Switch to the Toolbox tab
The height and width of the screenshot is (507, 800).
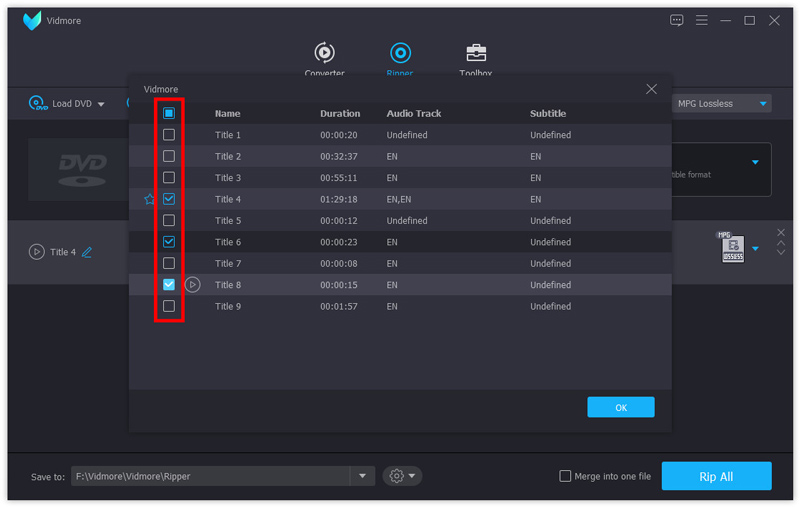pos(475,58)
